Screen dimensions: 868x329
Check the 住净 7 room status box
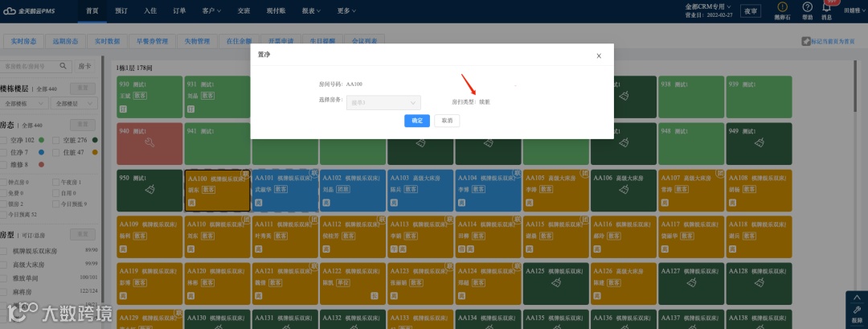click(4, 152)
